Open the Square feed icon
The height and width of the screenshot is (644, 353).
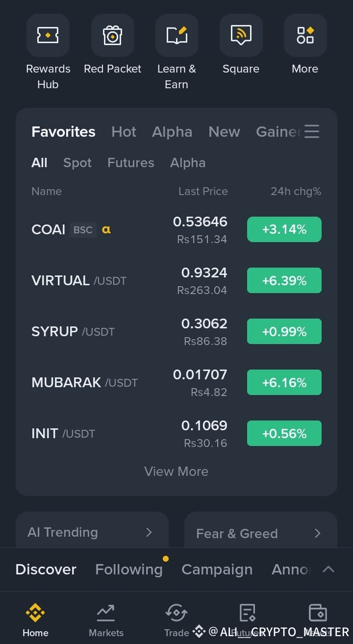click(241, 35)
